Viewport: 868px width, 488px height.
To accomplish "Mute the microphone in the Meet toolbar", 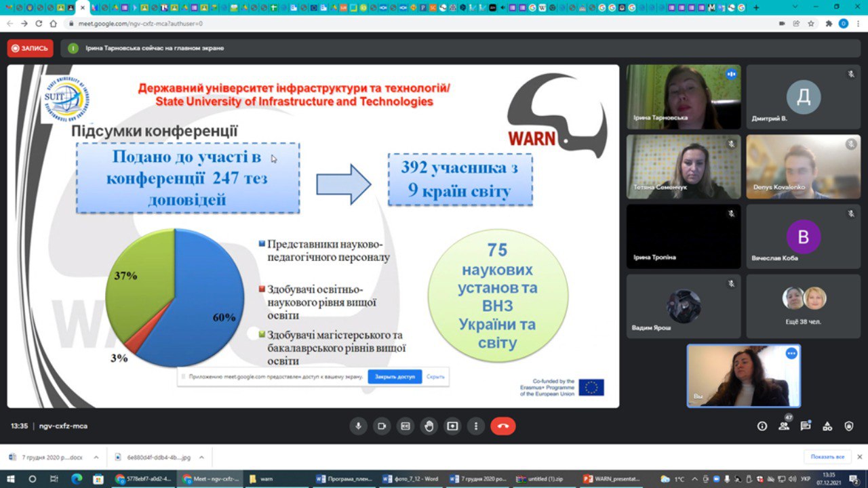I will pyautogui.click(x=359, y=426).
